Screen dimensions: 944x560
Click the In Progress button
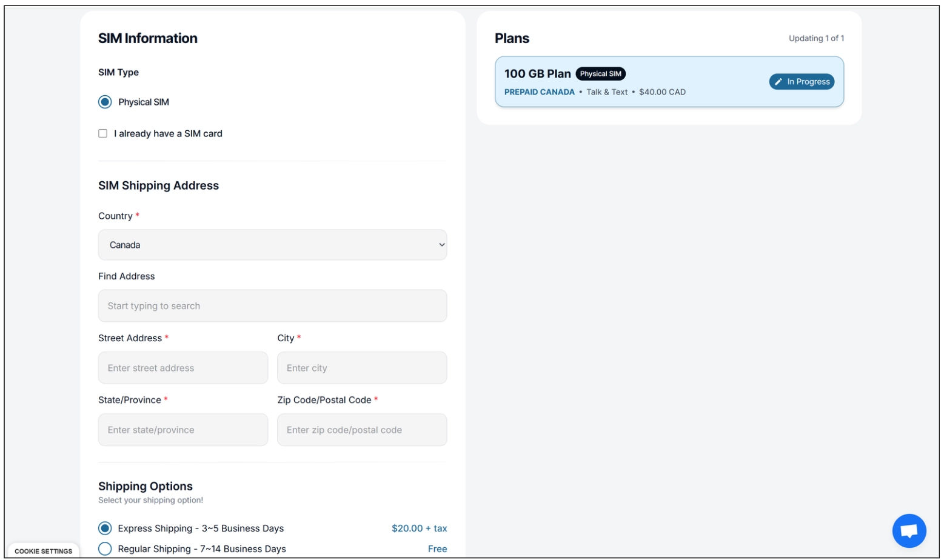pyautogui.click(x=802, y=82)
